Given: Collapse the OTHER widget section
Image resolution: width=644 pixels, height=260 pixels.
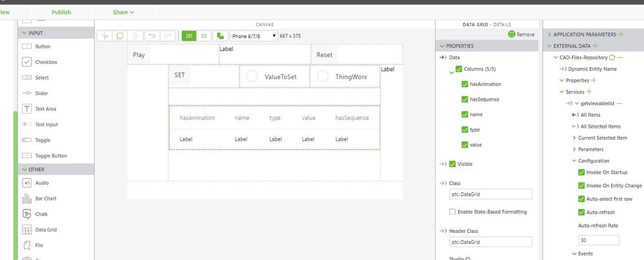Looking at the screenshot, I should coord(23,169).
